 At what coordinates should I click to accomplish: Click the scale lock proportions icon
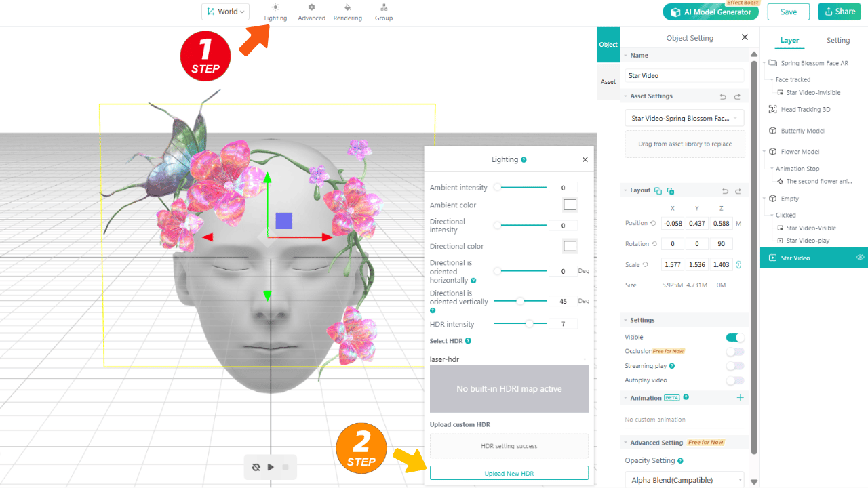(x=738, y=265)
